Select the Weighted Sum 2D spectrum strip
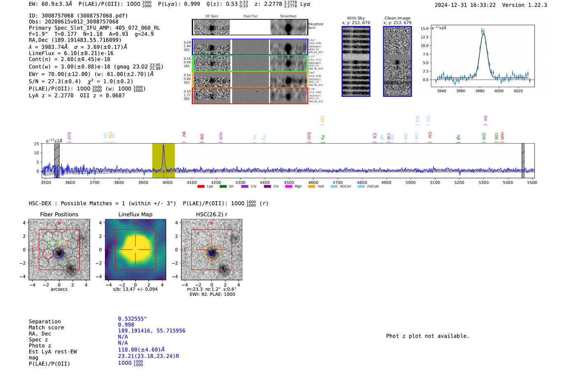576x392 pixels. [250, 27]
